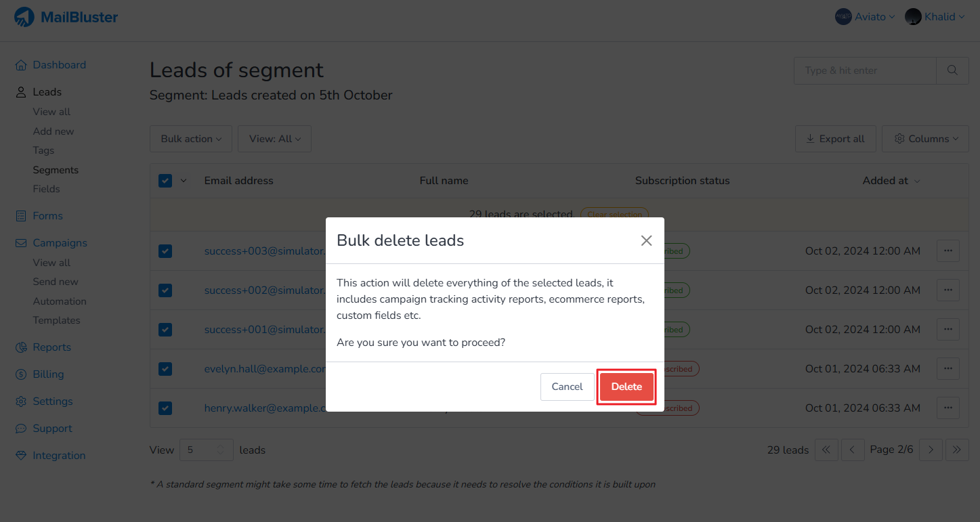Open the Aviato brand switcher
Viewport: 980px width, 522px height.
click(865, 17)
